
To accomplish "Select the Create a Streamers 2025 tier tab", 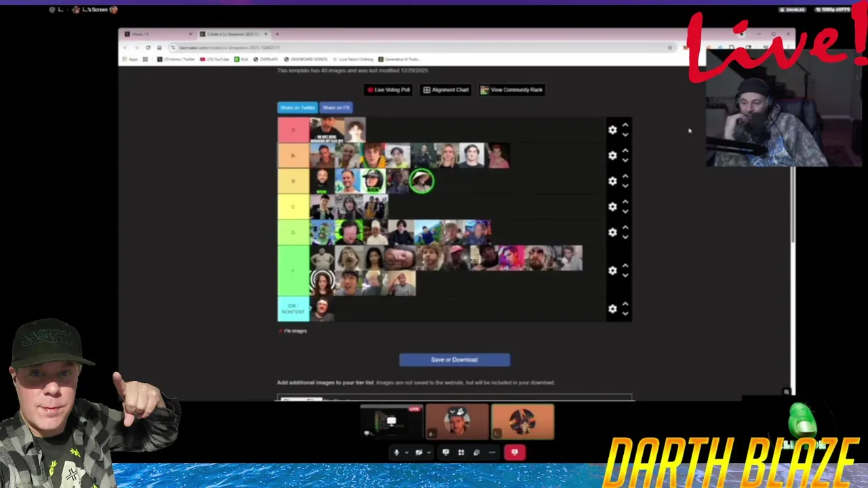I will click(235, 34).
